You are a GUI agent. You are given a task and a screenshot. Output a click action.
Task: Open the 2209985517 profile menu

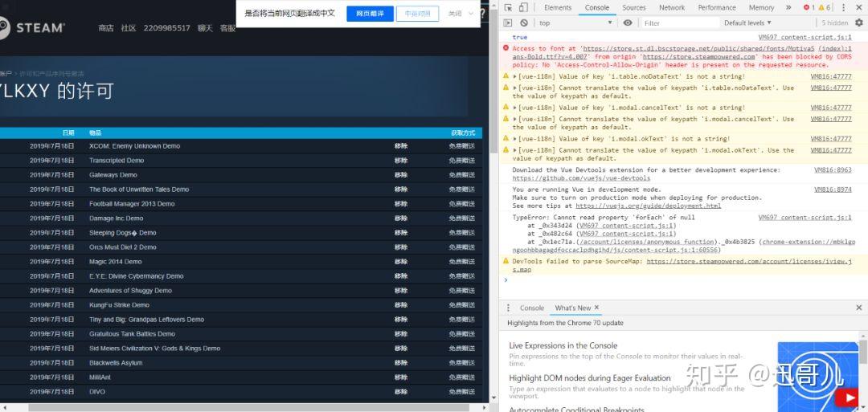[166, 28]
